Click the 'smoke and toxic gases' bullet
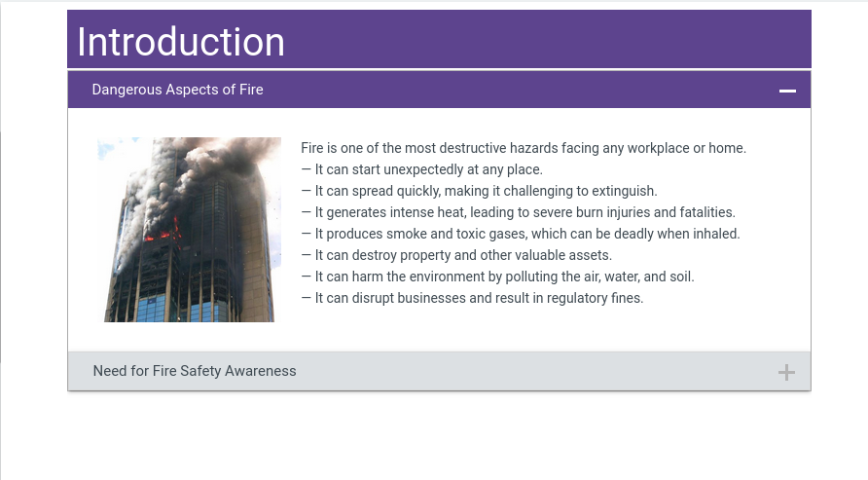 point(521,234)
